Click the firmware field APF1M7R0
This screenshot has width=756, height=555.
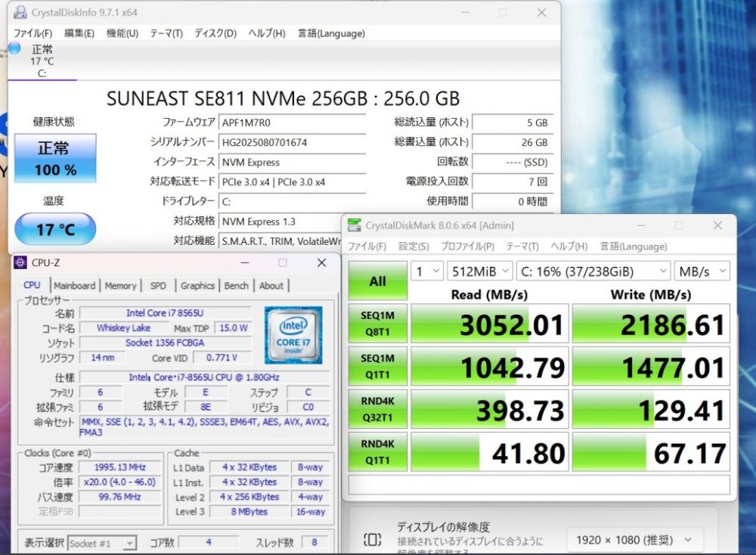coord(292,122)
